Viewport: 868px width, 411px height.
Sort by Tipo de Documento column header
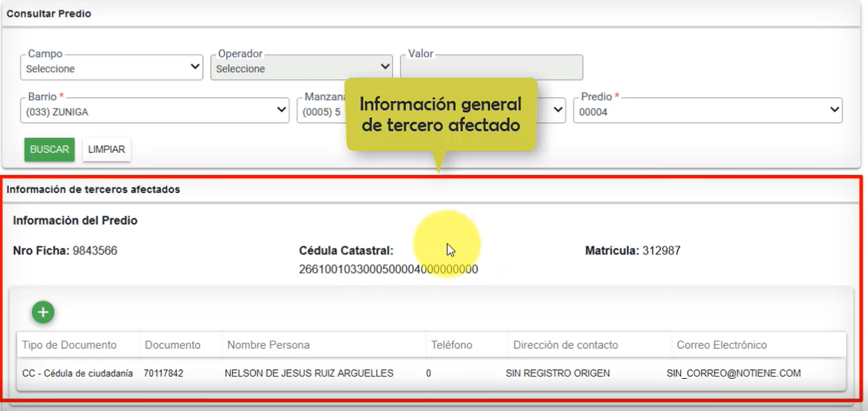point(70,345)
